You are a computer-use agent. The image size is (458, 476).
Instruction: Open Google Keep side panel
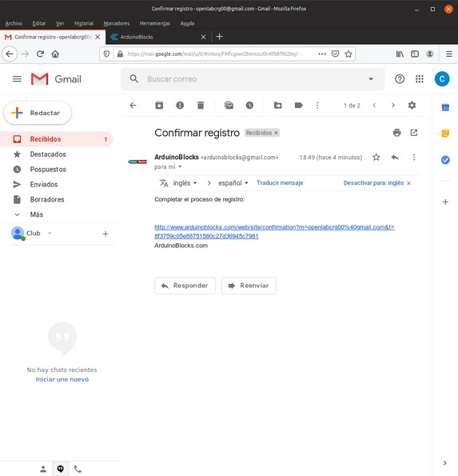[445, 134]
